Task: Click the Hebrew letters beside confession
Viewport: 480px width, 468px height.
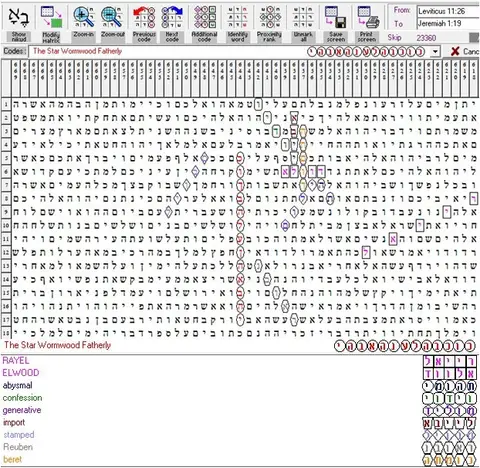Action: click(450, 399)
